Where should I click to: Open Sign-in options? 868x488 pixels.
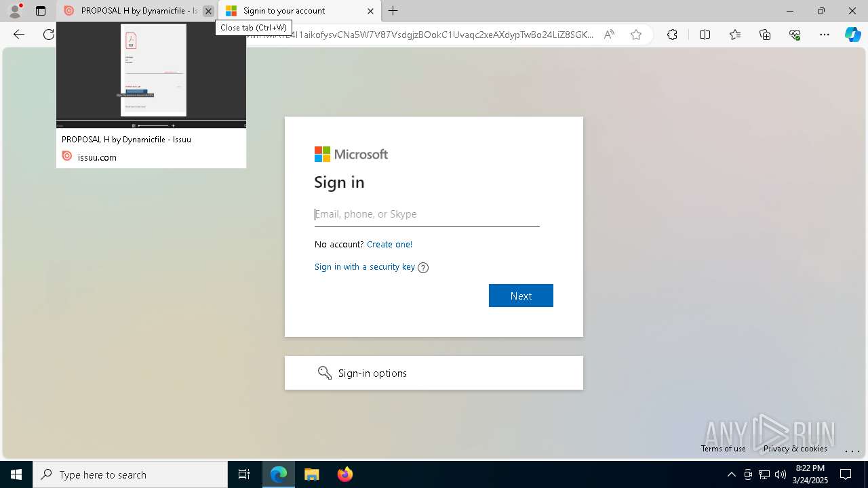click(x=434, y=373)
